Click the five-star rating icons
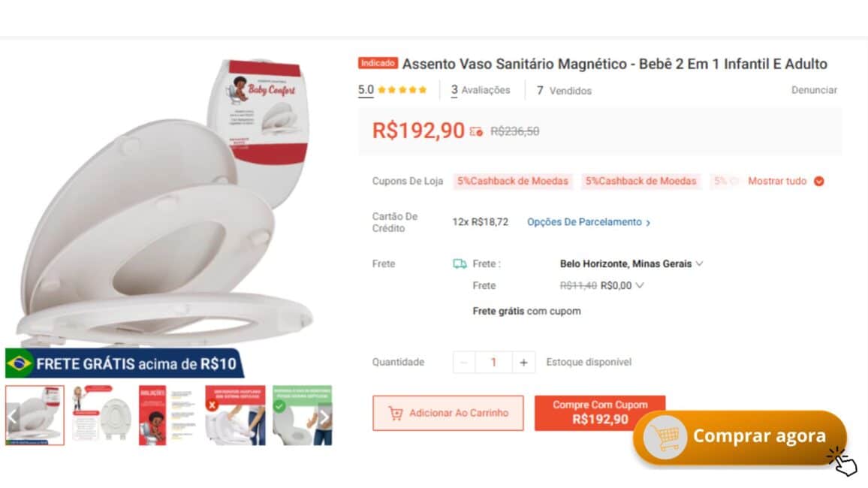This screenshot has width=868, height=488. (402, 89)
